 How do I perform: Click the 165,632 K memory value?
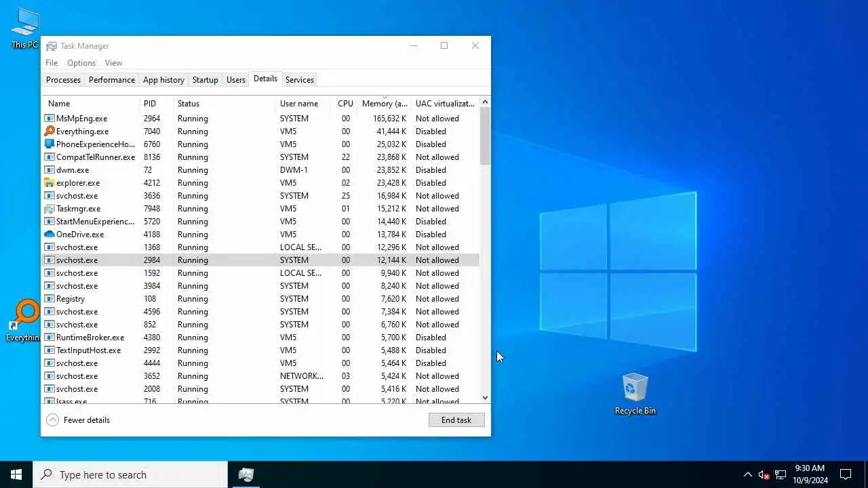[x=390, y=118]
